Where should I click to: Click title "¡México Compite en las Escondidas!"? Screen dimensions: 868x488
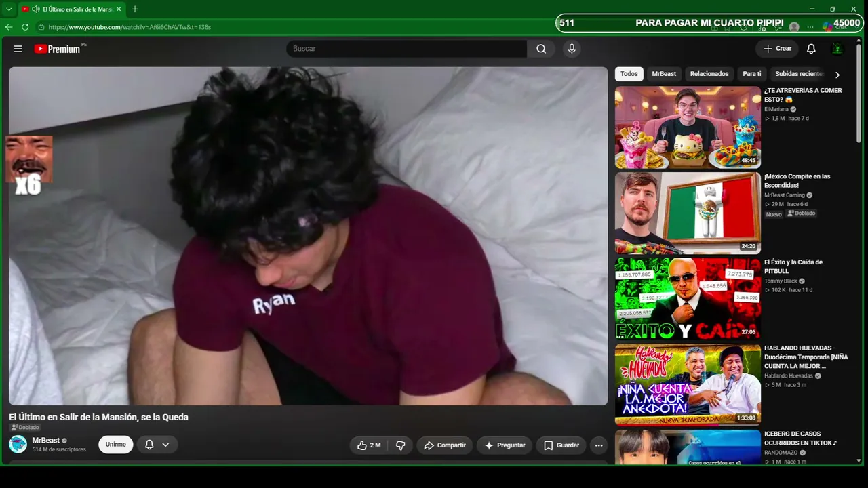[x=797, y=181]
